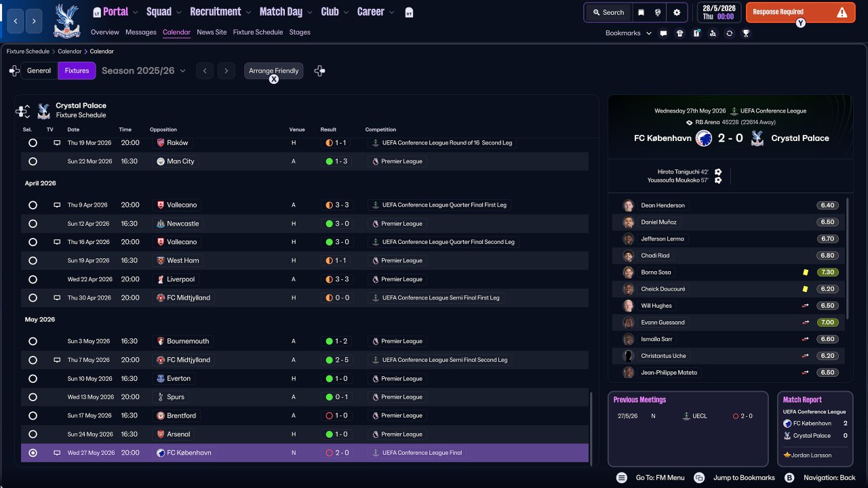The width and height of the screenshot is (868, 488).
Task: Click the previous meeting 27/5/26 row
Action: (688, 416)
